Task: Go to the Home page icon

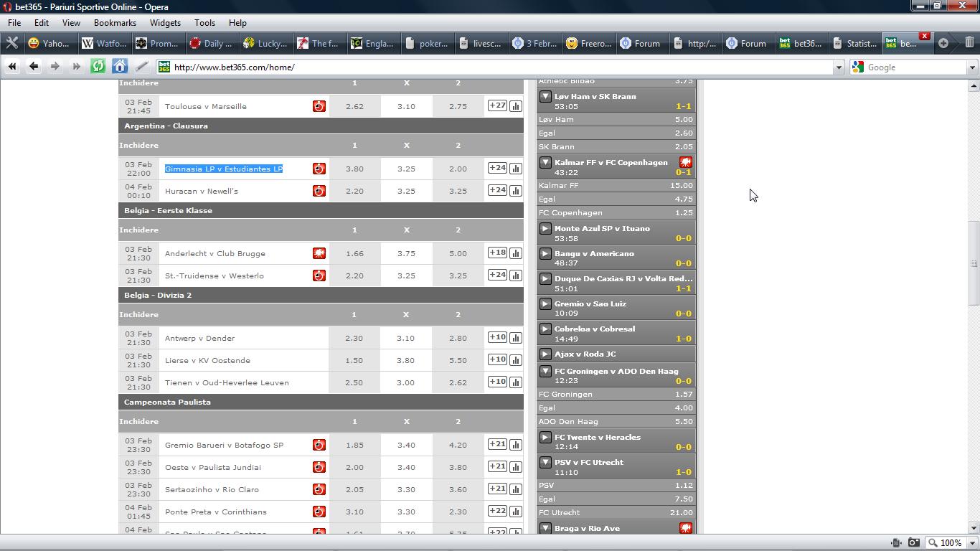Action: 120,67
